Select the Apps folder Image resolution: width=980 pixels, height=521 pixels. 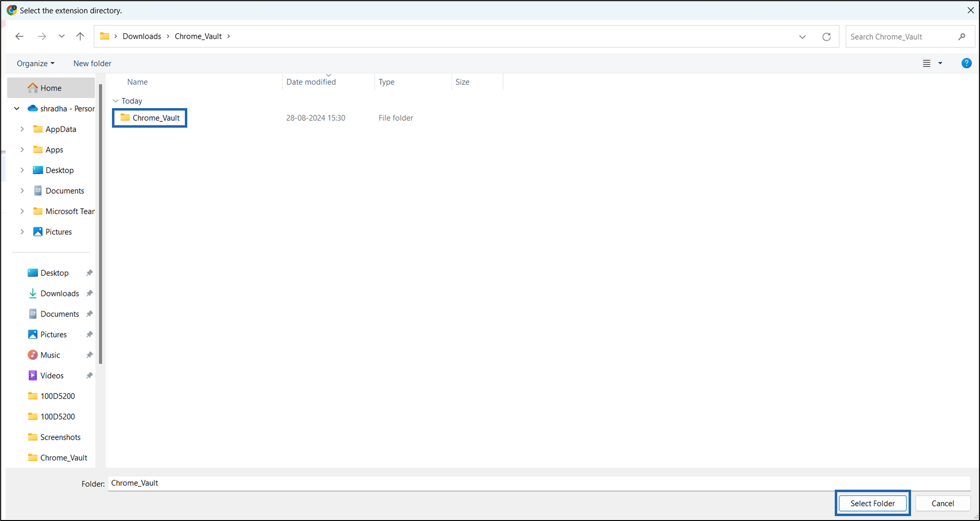tap(48, 150)
